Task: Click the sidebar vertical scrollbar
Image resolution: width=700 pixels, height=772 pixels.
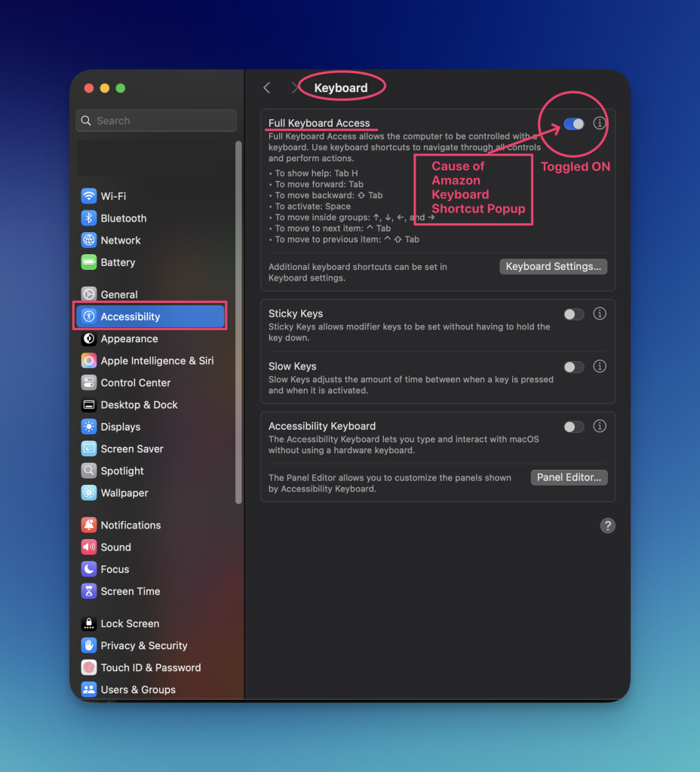Action: 238,323
